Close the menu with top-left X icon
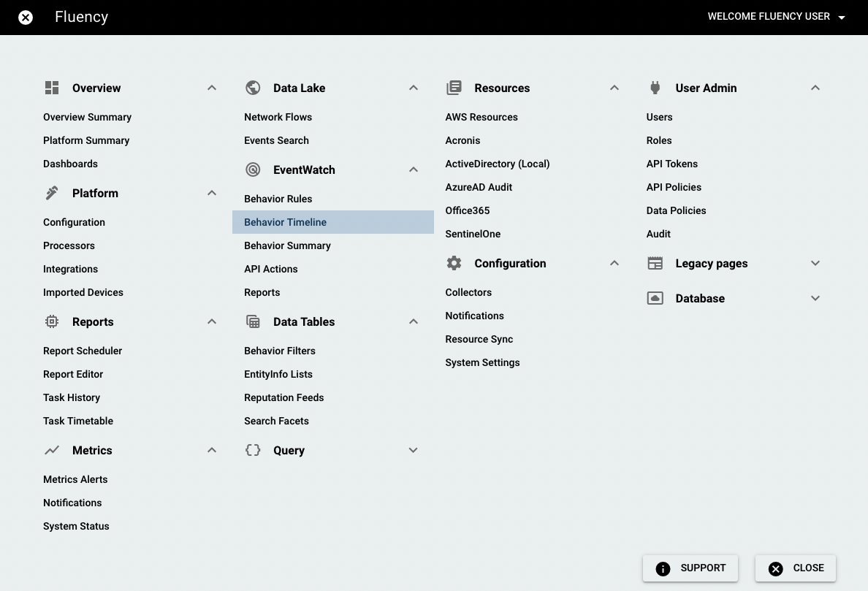Viewport: 868px width, 591px height. (x=26, y=17)
